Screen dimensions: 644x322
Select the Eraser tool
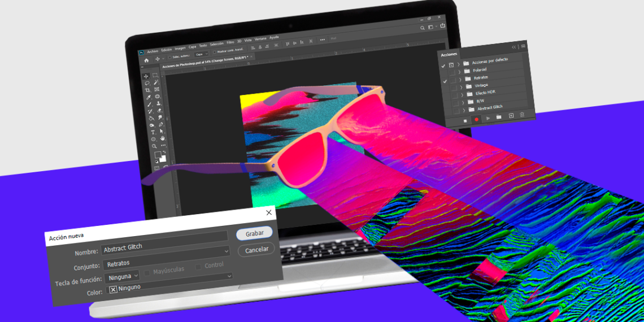tap(159, 110)
